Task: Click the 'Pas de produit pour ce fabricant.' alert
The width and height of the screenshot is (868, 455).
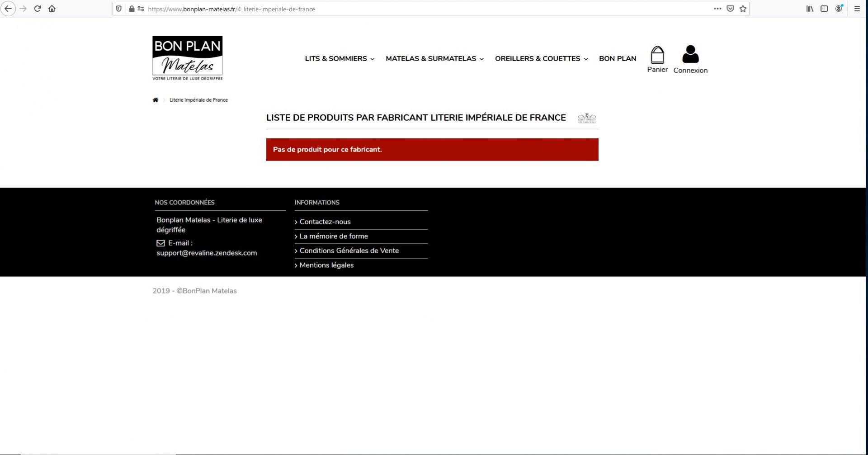Action: (432, 150)
